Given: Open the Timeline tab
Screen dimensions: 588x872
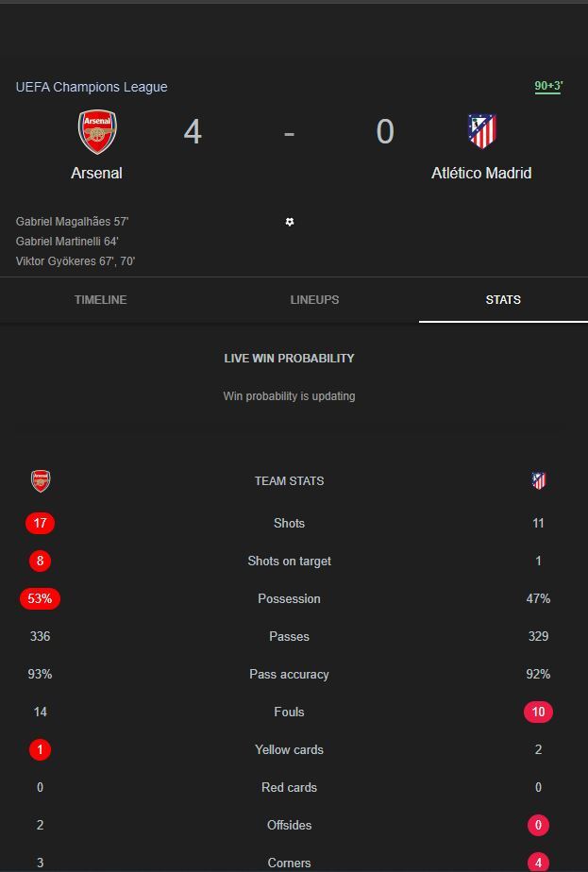Looking at the screenshot, I should pos(100,300).
